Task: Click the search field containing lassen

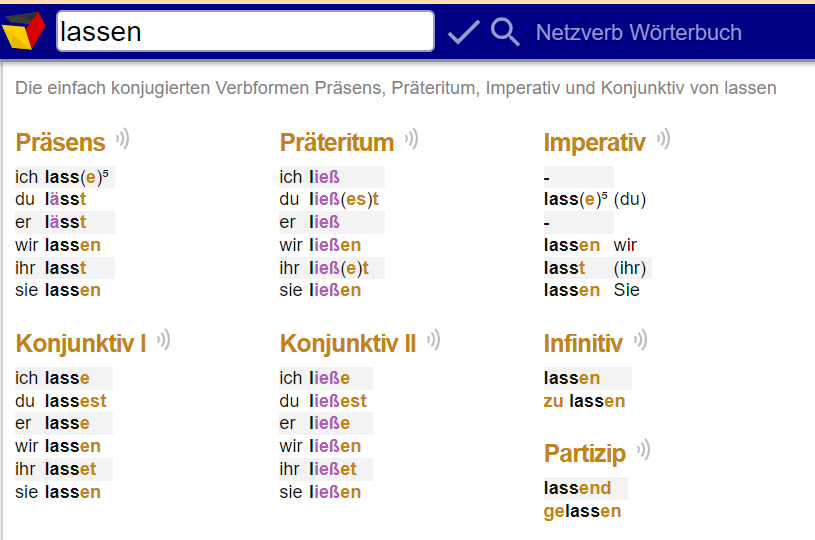Action: (245, 31)
